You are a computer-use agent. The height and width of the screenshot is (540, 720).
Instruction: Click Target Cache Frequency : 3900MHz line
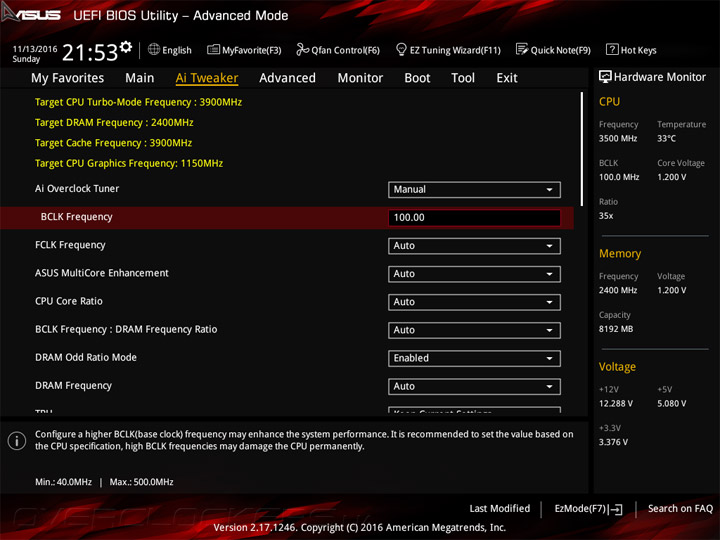point(113,143)
